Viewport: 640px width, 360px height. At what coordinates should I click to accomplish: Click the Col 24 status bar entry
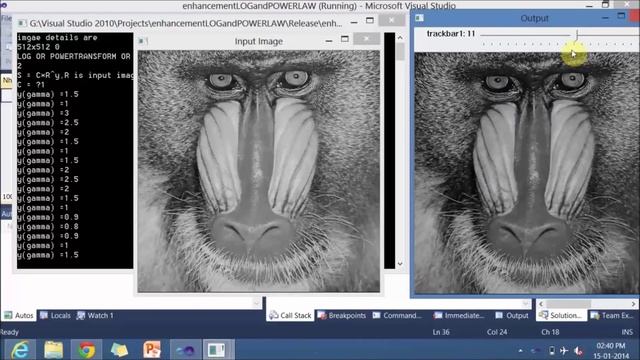point(497,332)
